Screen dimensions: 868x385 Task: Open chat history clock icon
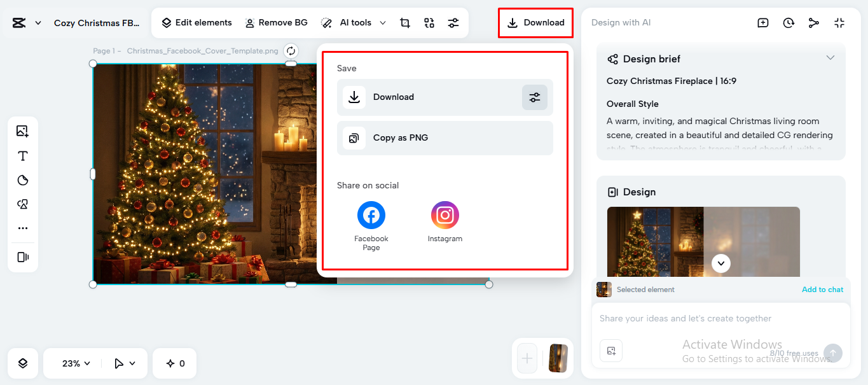(x=789, y=23)
